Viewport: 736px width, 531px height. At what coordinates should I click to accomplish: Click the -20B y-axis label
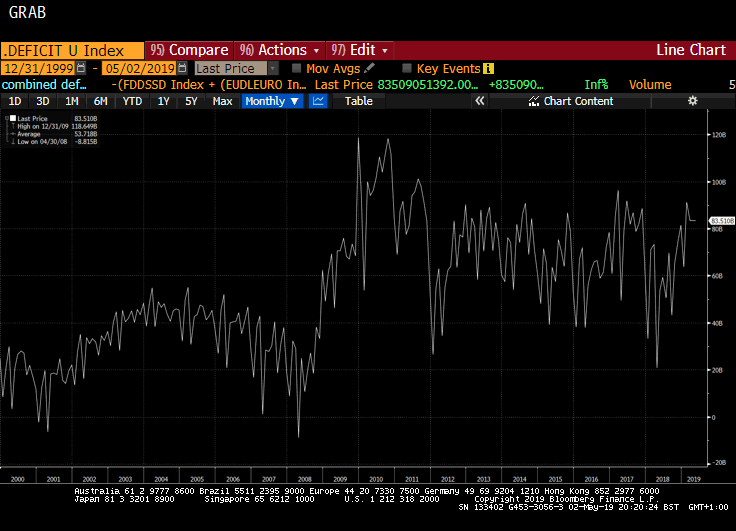click(x=719, y=462)
